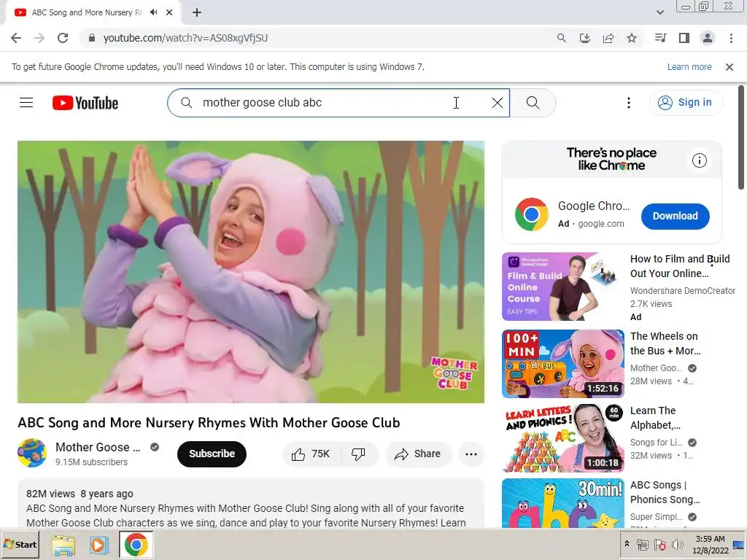
Task: Open media control in Chrome toolbar
Action: click(660, 38)
